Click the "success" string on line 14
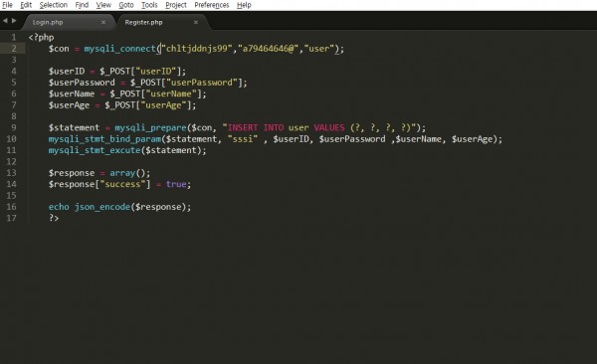The width and height of the screenshot is (597, 364). [x=122, y=184]
